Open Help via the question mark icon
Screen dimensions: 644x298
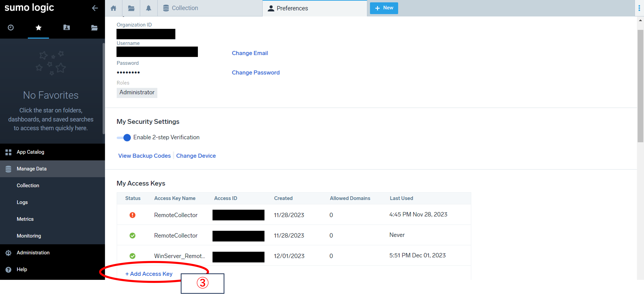click(x=8, y=269)
